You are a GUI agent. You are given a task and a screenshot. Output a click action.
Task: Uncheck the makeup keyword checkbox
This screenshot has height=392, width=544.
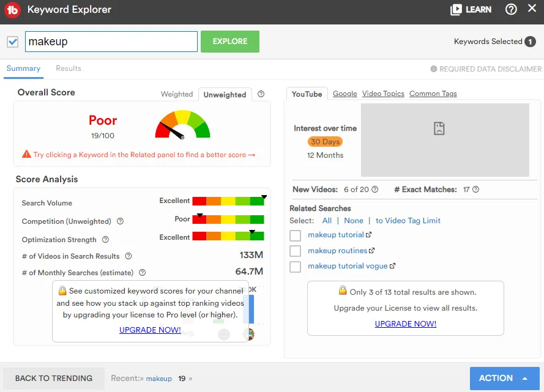click(x=12, y=42)
